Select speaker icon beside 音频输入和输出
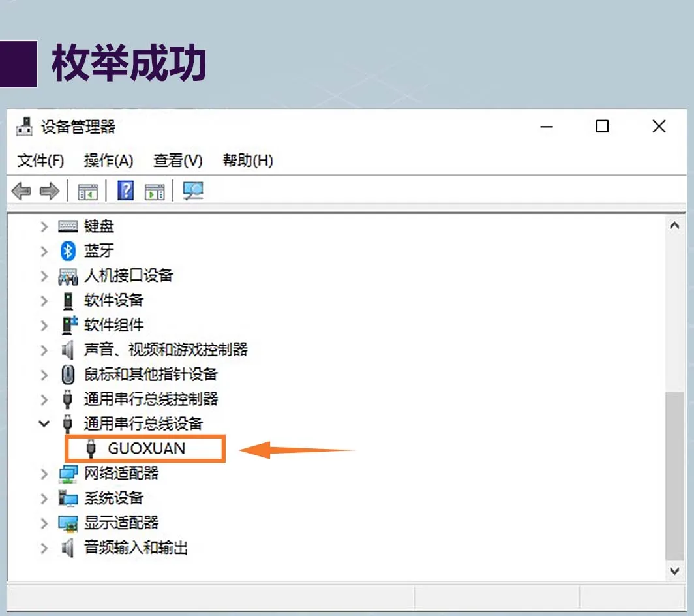The image size is (694, 616). (x=67, y=547)
